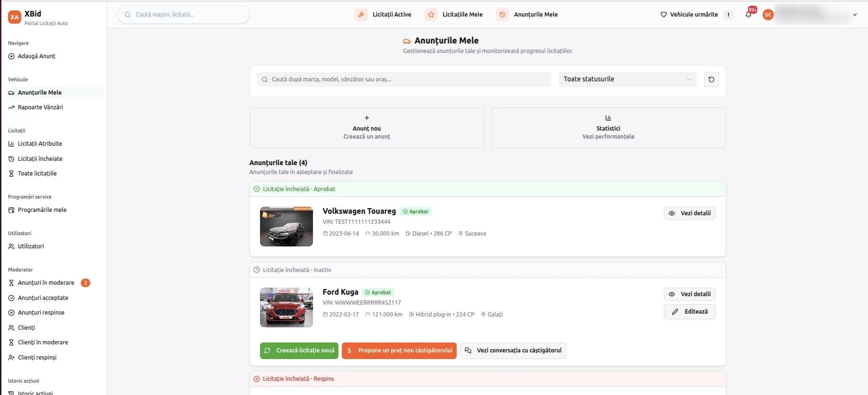Click the plus icon in Anunț nou card
The height and width of the screenshot is (395, 868).
coord(367,118)
